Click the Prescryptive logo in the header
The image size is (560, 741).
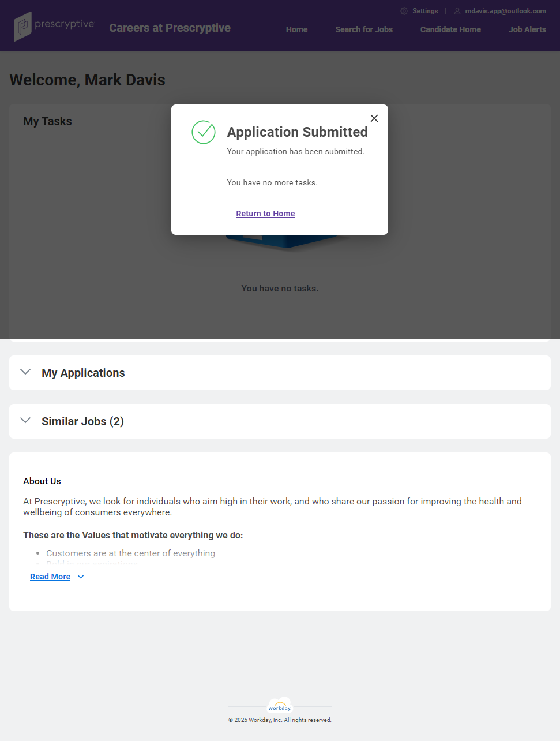pos(54,26)
